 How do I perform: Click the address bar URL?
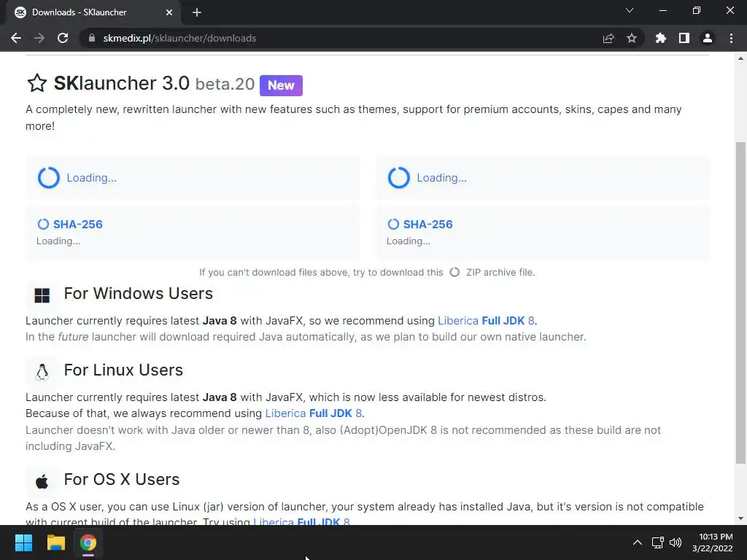tap(179, 38)
